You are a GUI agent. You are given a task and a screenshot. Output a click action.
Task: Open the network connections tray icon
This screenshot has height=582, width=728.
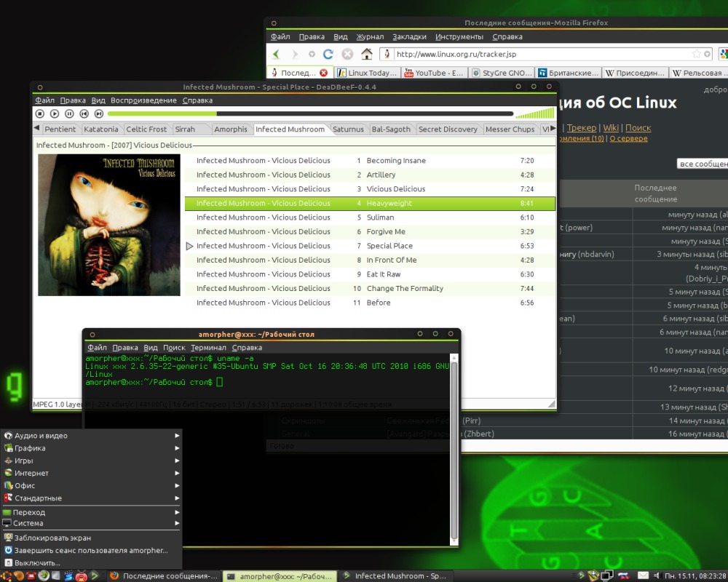pyautogui.click(x=606, y=576)
